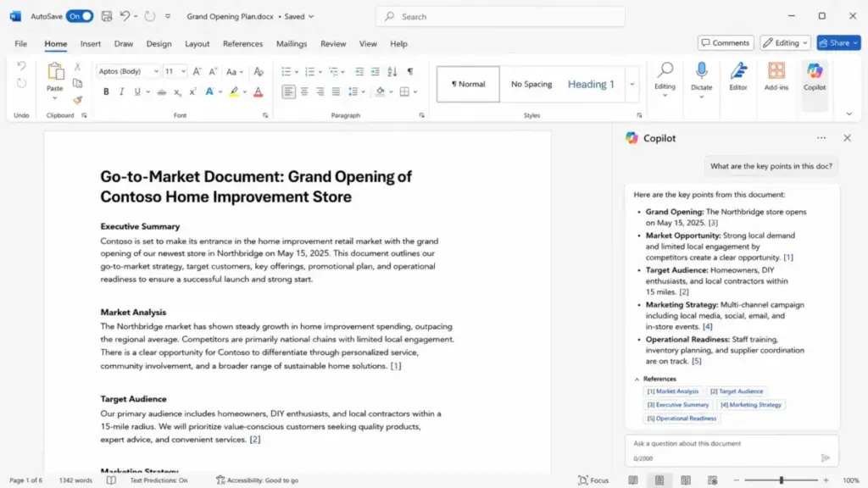Open the Change Case Aa dropdown
The width and height of the screenshot is (868, 488).
click(x=235, y=71)
